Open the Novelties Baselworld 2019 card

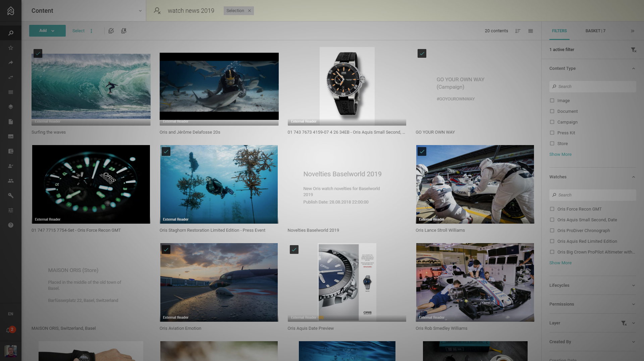(347, 184)
